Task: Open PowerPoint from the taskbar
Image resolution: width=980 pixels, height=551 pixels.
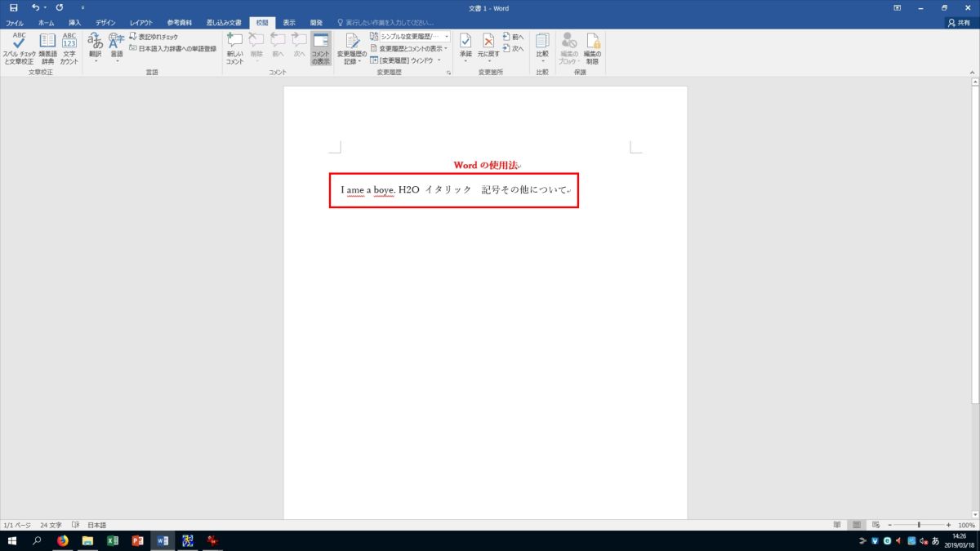Action: [x=138, y=540]
